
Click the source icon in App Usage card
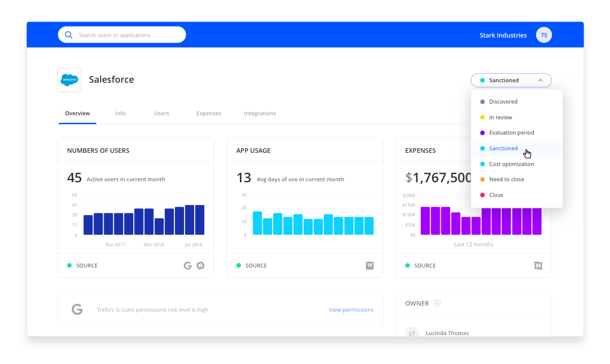370,266
